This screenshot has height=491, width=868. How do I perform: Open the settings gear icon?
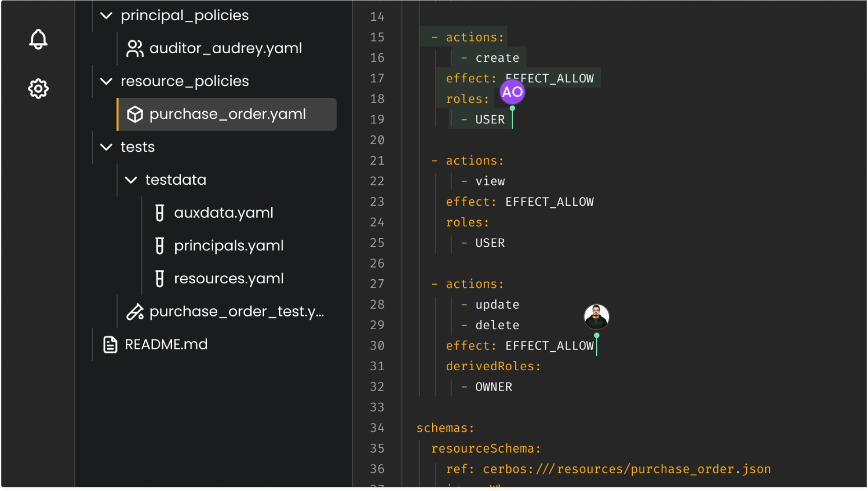[x=38, y=89]
